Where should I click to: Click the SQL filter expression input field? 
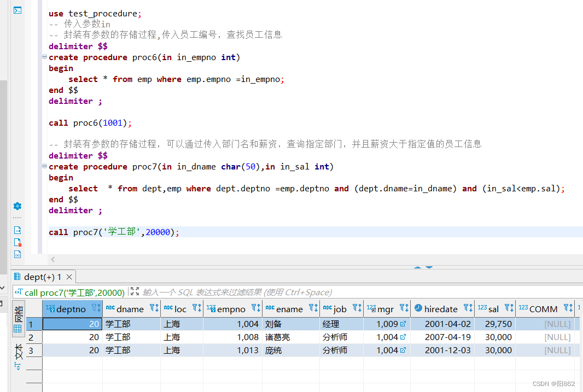(328, 292)
